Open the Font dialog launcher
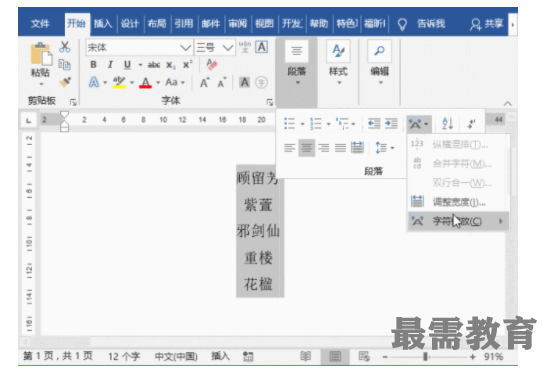 [x=269, y=102]
